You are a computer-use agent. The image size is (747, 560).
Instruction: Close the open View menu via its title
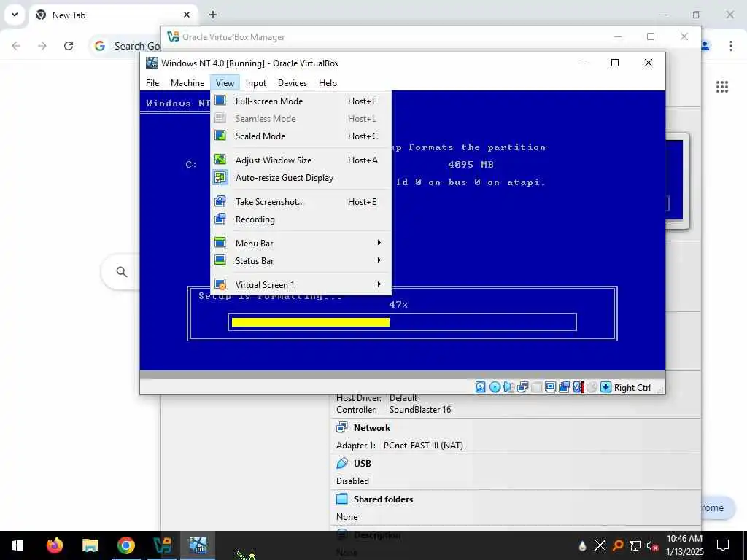point(225,83)
